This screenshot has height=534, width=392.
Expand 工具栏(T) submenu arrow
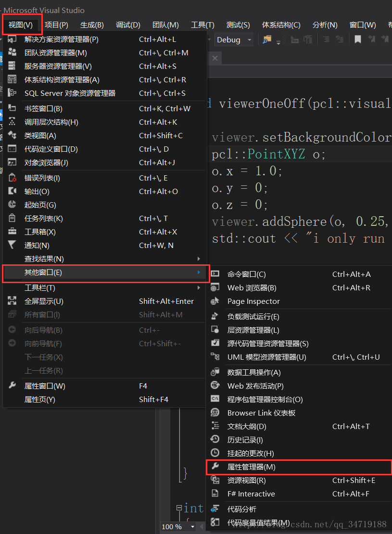tap(199, 288)
